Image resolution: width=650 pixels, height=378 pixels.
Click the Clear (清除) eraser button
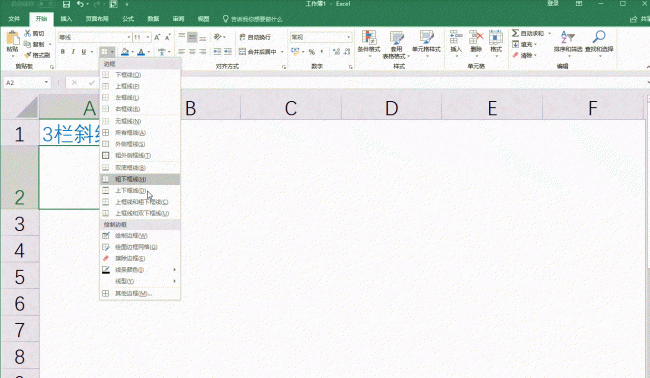524,55
